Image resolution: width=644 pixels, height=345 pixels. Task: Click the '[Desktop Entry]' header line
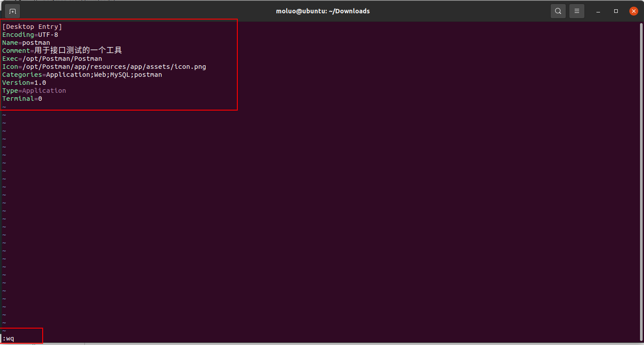(x=32, y=27)
